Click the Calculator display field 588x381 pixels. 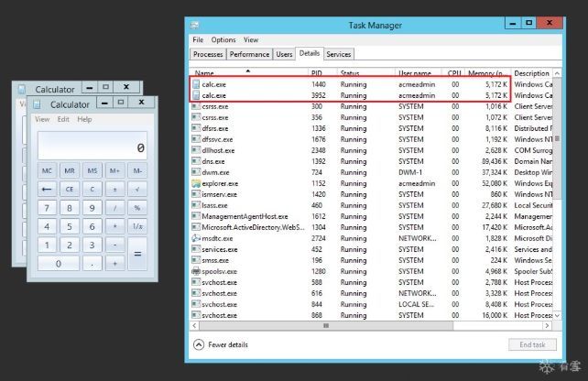(x=93, y=146)
